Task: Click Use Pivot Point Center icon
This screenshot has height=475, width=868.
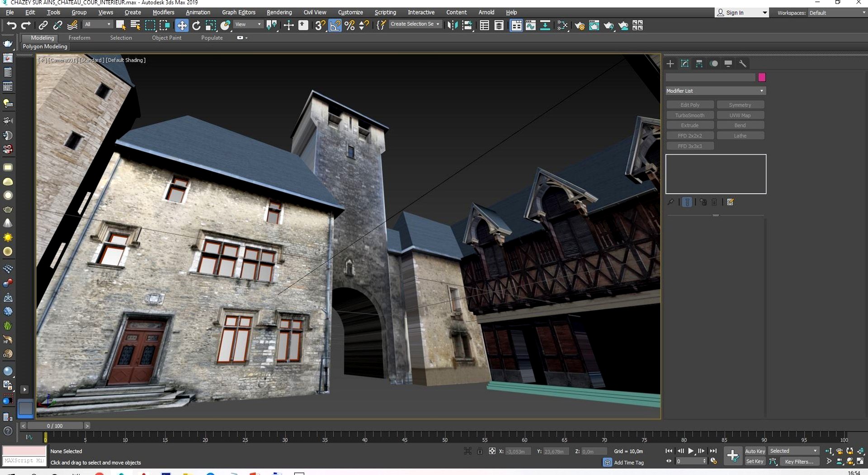Action: [272, 25]
